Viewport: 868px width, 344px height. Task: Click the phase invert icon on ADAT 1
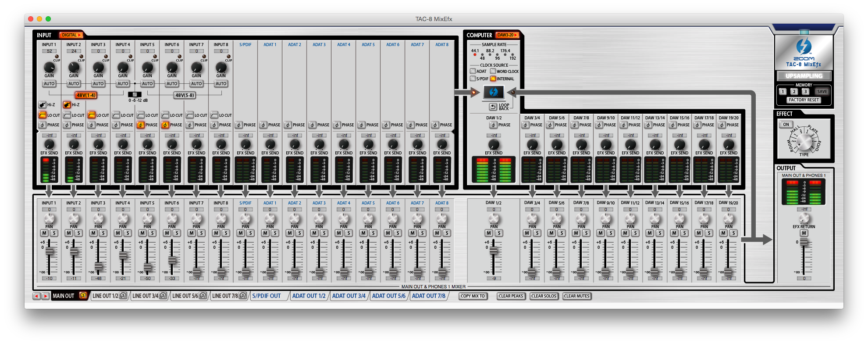pyautogui.click(x=263, y=125)
